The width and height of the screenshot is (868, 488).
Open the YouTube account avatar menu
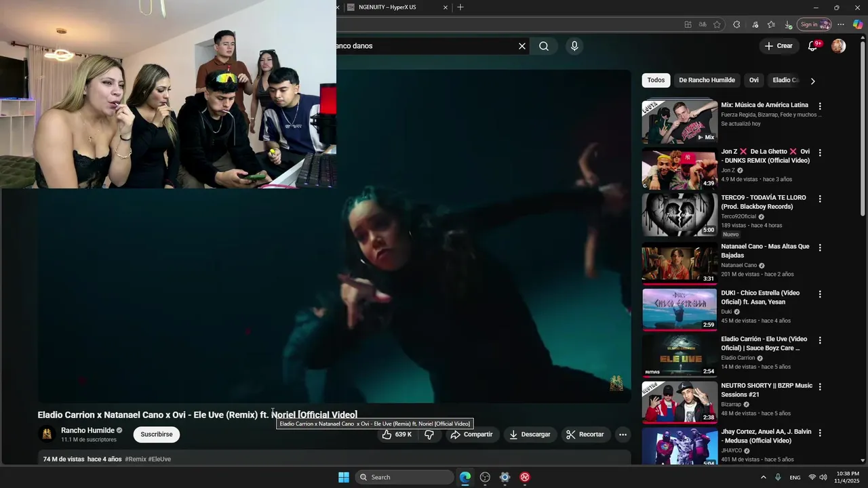pos(839,46)
